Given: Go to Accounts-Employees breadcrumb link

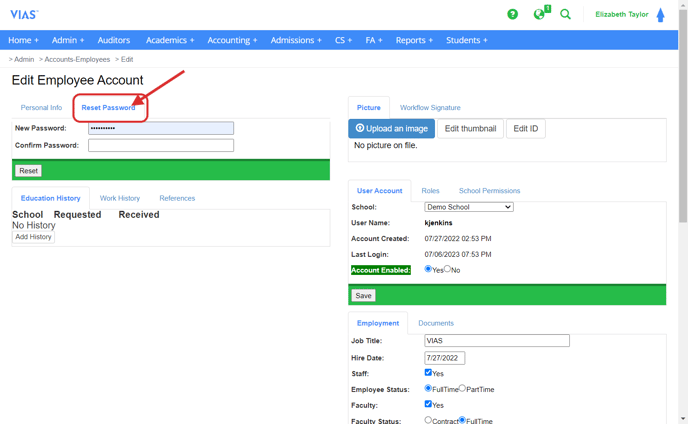Looking at the screenshot, I should point(77,59).
